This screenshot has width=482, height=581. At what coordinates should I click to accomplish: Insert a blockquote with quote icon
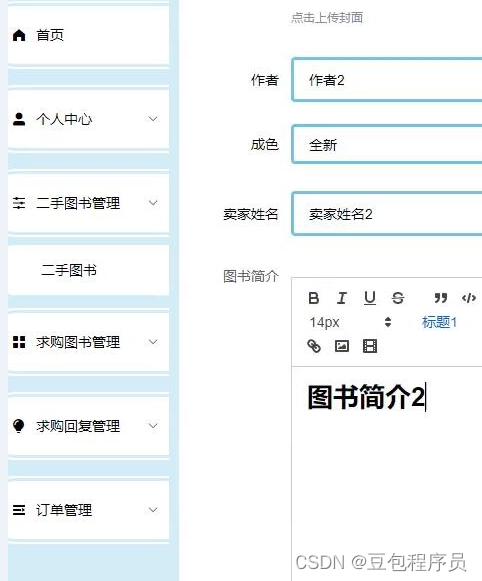pos(441,298)
